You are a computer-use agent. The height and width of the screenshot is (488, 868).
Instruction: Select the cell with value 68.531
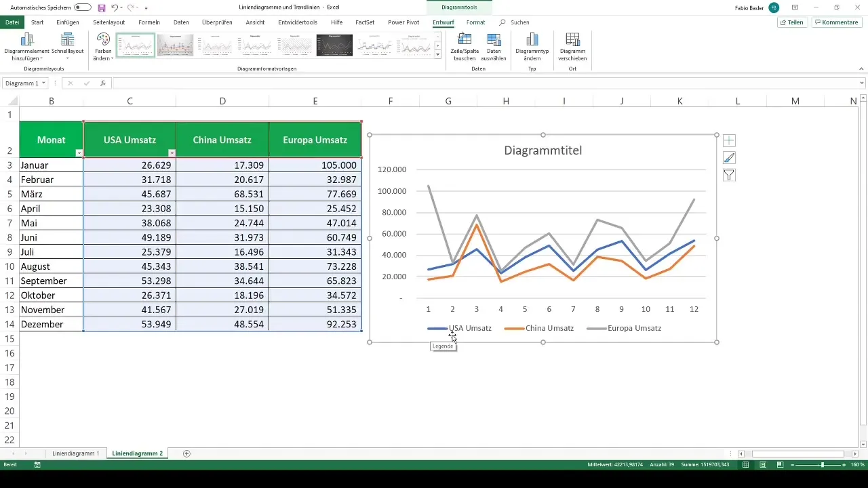click(x=222, y=194)
